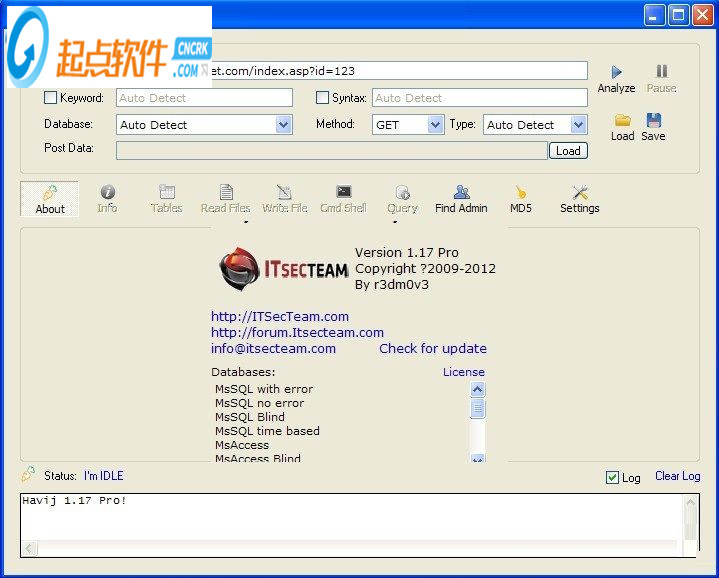The width and height of the screenshot is (719, 578).
Task: Expand the Method GET dropdown
Action: tap(435, 125)
